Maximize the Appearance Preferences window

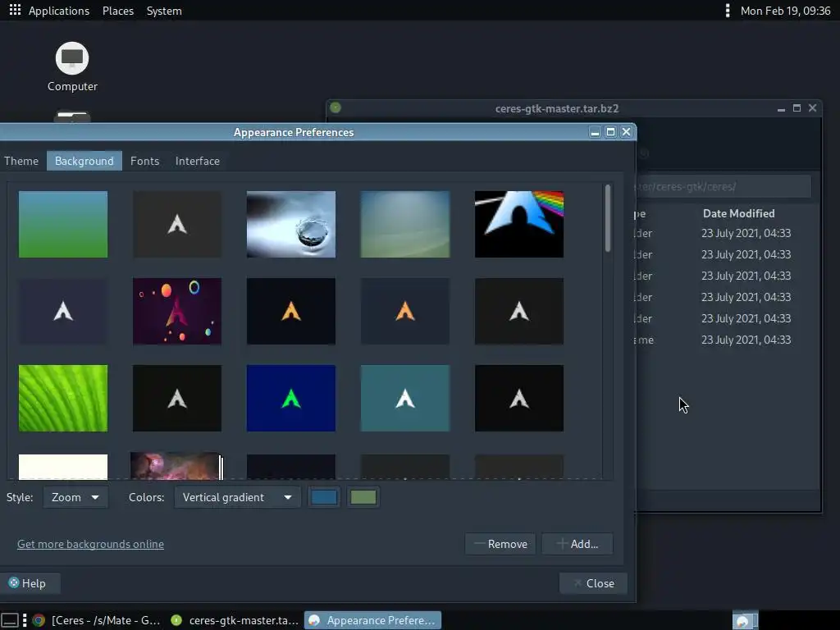point(610,132)
